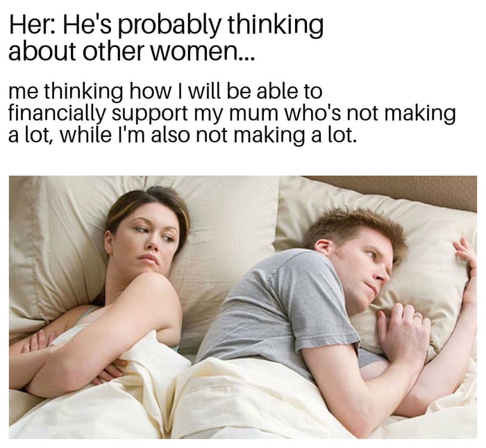The height and width of the screenshot is (448, 486).
Task: Click the word "Her:" in the caption
Action: click(33, 24)
